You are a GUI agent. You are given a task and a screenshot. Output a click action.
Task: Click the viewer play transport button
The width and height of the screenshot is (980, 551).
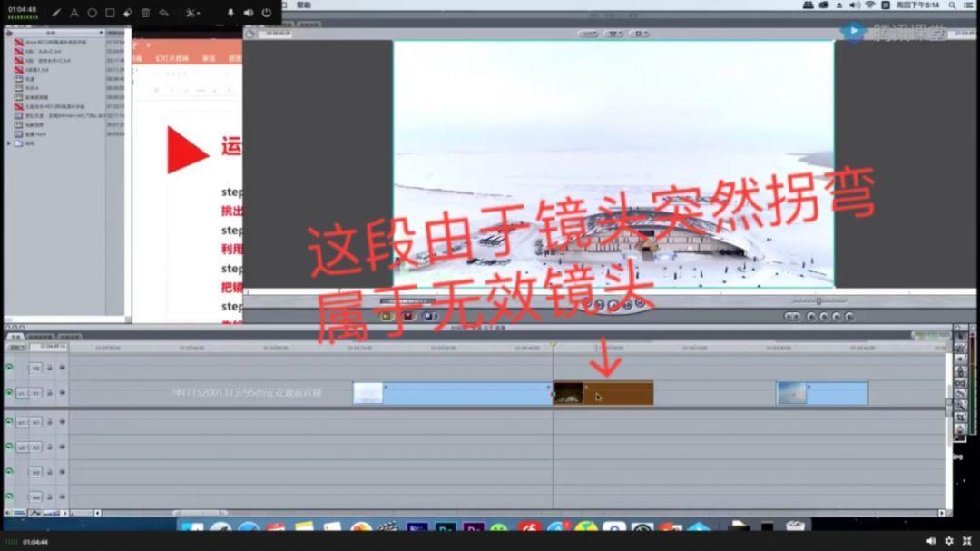[613, 305]
